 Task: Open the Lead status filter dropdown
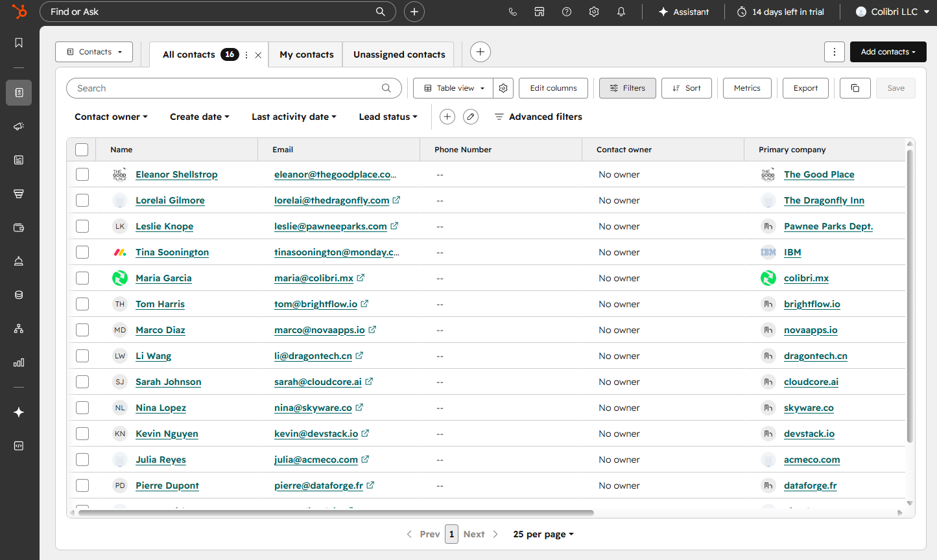coord(388,117)
